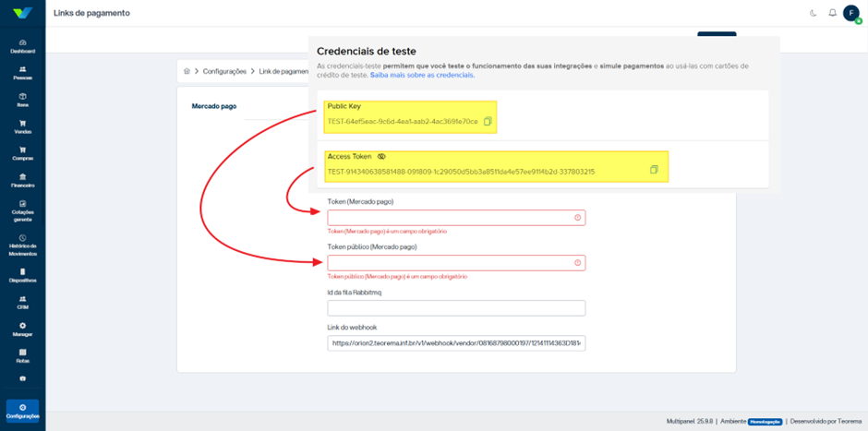The width and height of the screenshot is (868, 431).
Task: Click the Multipanel version text in the footer
Action: coord(691,421)
